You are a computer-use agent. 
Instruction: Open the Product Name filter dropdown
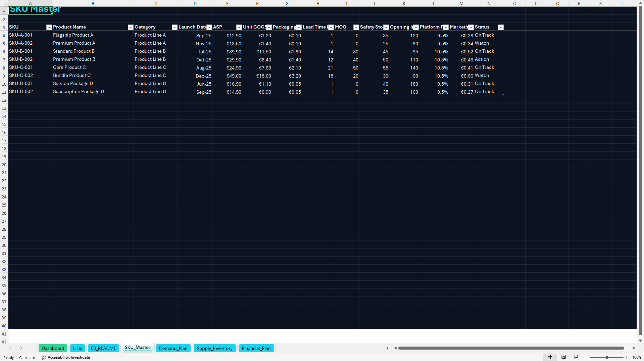131,27
